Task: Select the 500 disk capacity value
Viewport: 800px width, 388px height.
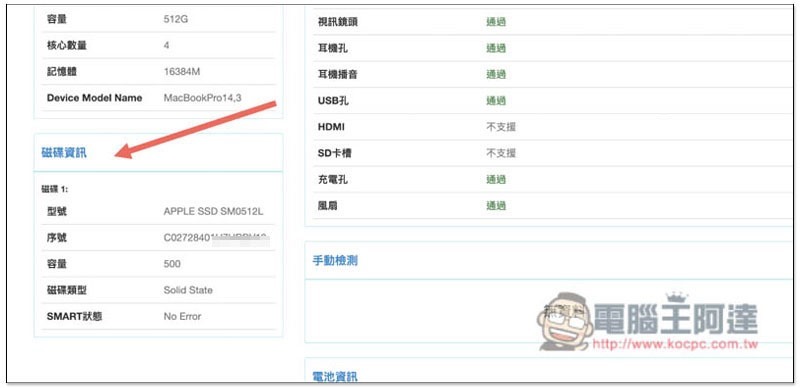Action: pos(172,264)
